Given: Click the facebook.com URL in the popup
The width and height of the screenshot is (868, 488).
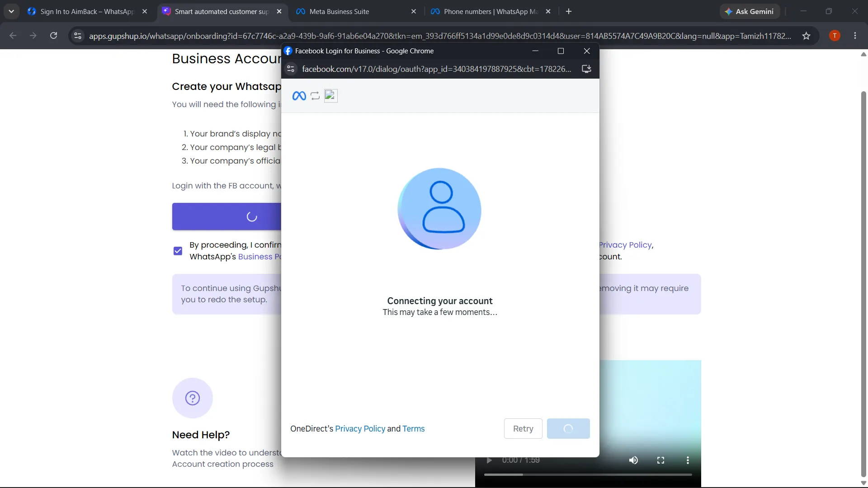Looking at the screenshot, I should pyautogui.click(x=436, y=69).
